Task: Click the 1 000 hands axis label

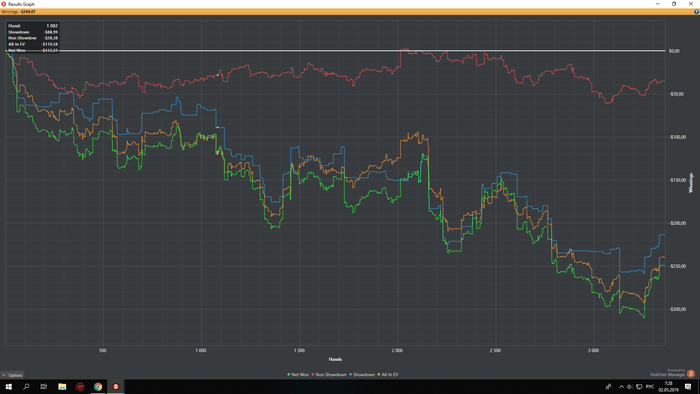Action: [x=201, y=351]
